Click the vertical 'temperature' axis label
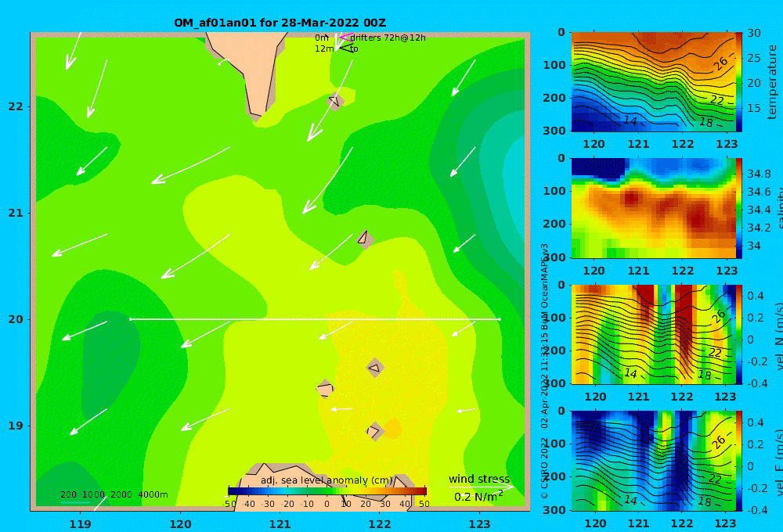 coord(773,82)
